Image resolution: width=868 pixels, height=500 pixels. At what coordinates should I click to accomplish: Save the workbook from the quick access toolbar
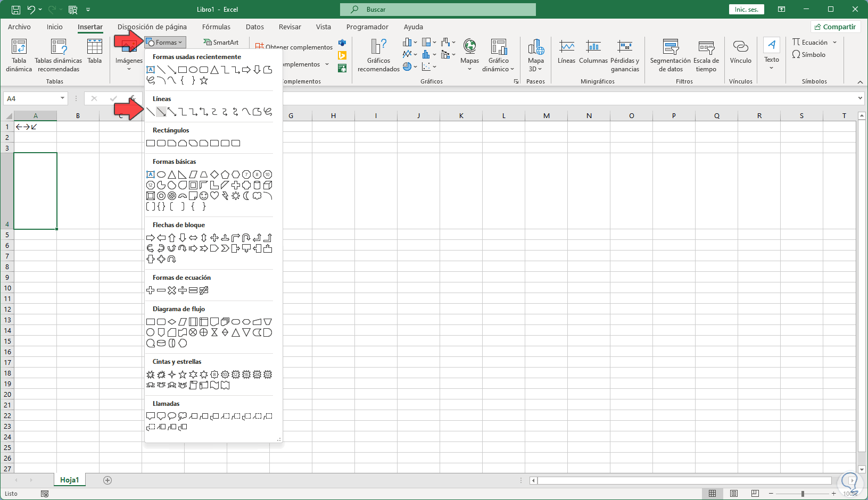[16, 10]
